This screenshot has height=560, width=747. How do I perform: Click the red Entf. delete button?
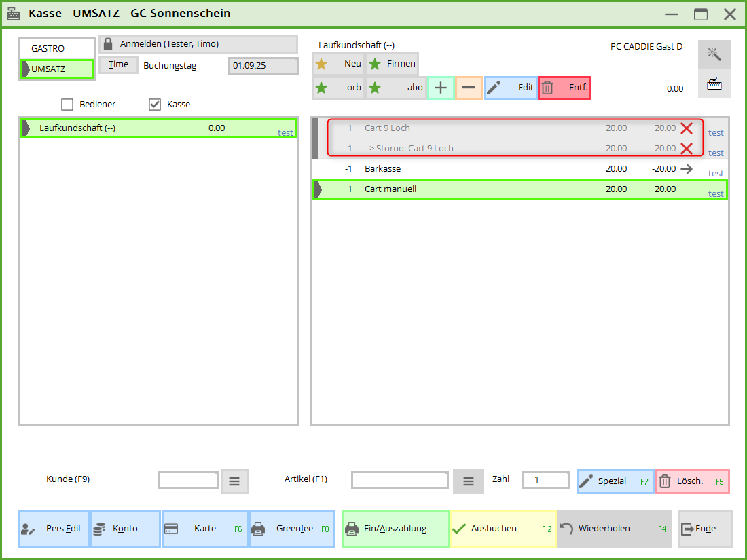pos(564,88)
